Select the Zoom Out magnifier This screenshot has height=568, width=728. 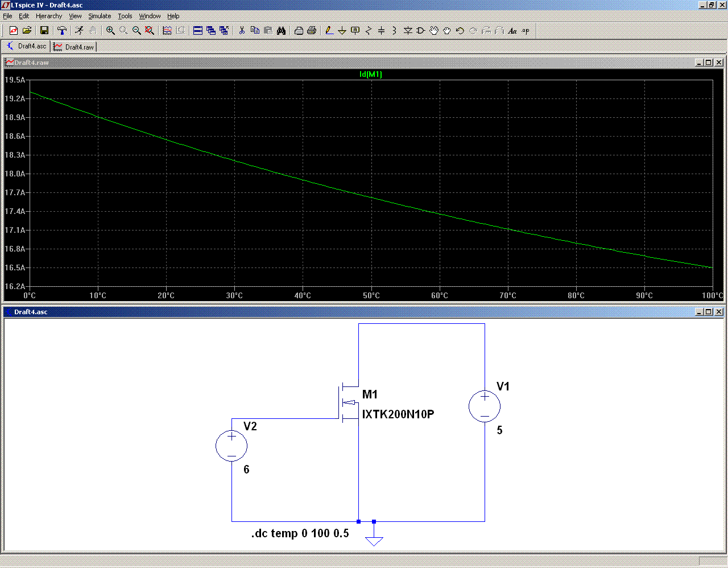[x=136, y=31]
